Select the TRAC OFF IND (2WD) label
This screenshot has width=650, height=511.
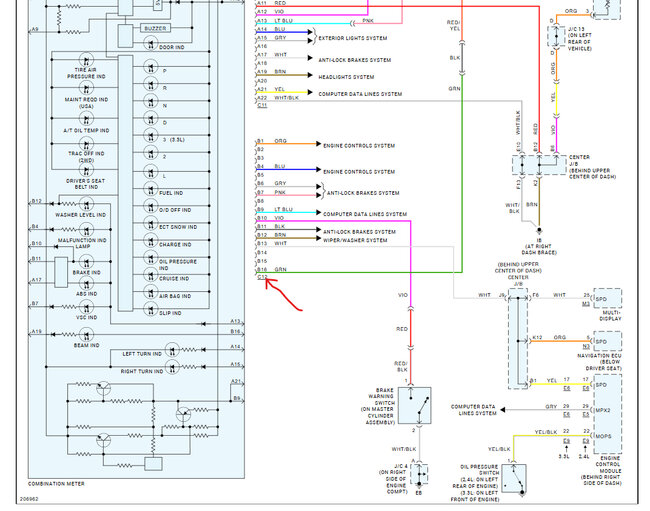coord(86,157)
